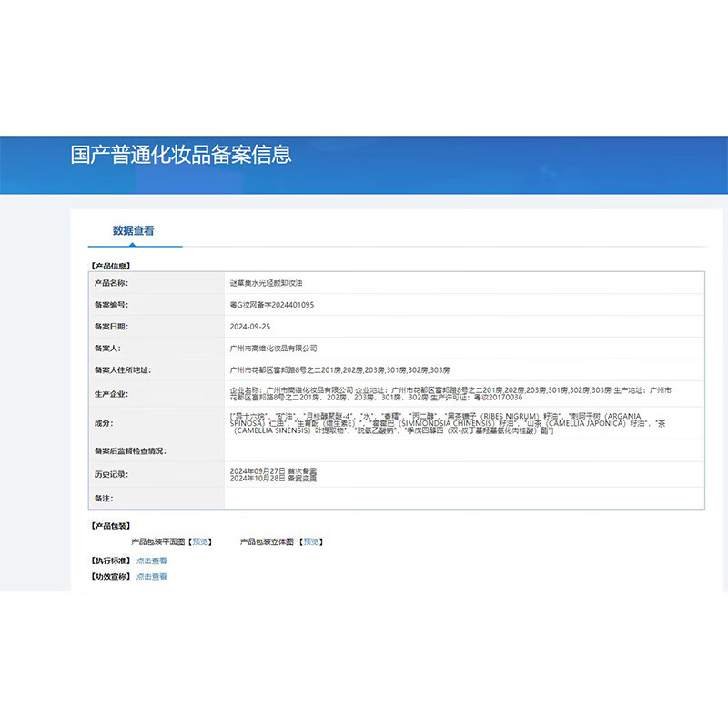Click the 成分 row label
This screenshot has width=728, height=728.
point(105,423)
